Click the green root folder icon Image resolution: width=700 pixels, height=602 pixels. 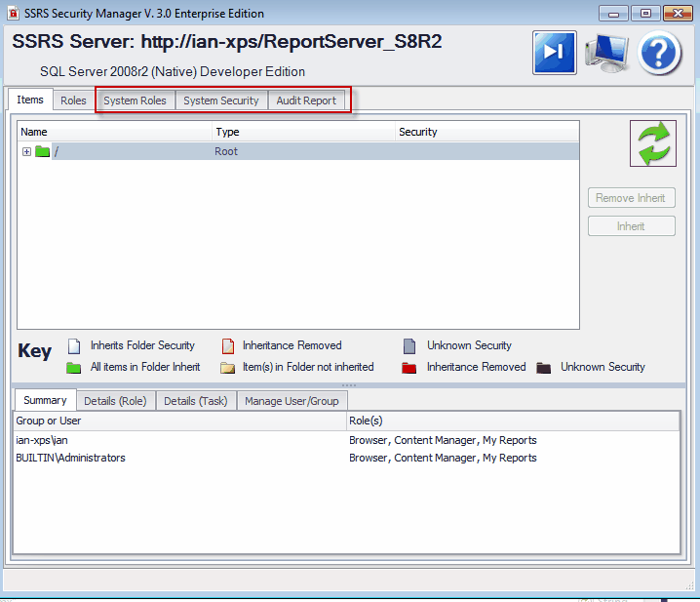pos(43,151)
